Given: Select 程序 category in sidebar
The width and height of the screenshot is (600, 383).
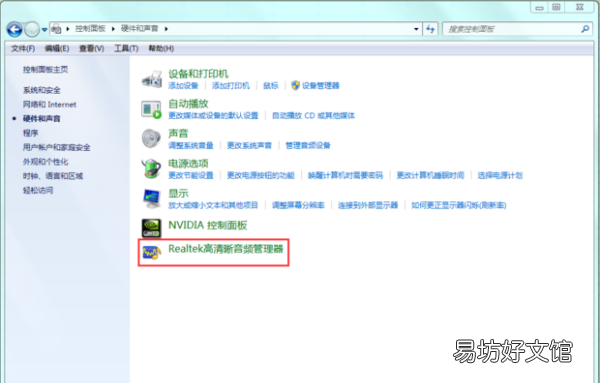Looking at the screenshot, I should [x=30, y=133].
